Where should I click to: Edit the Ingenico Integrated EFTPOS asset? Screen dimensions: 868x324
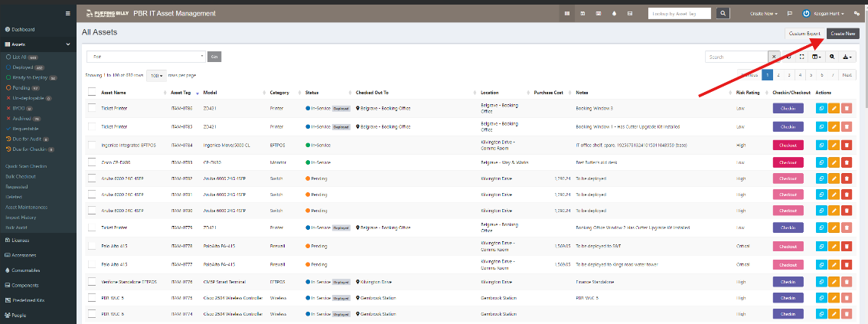(834, 145)
